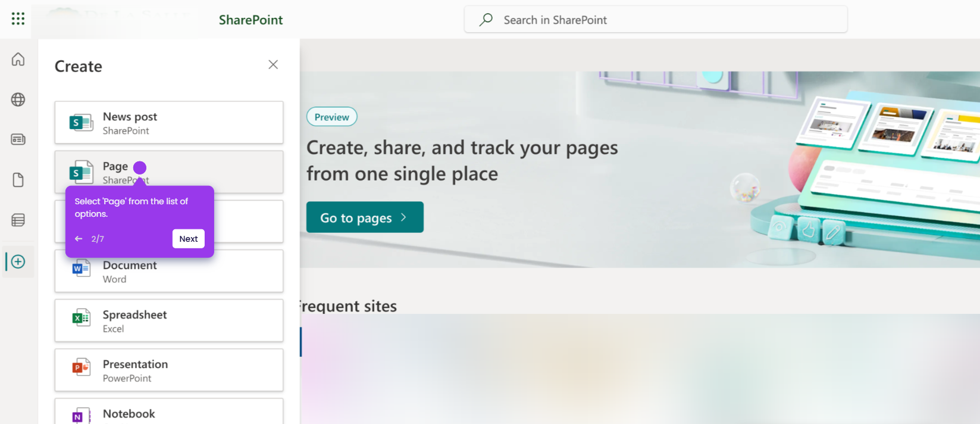Viewport: 980px width, 424px height.
Task: Select the Page option
Action: coord(169,172)
